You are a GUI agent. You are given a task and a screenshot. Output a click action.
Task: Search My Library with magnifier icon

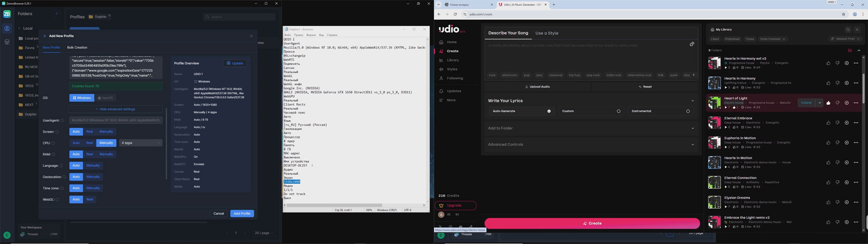[848, 29]
